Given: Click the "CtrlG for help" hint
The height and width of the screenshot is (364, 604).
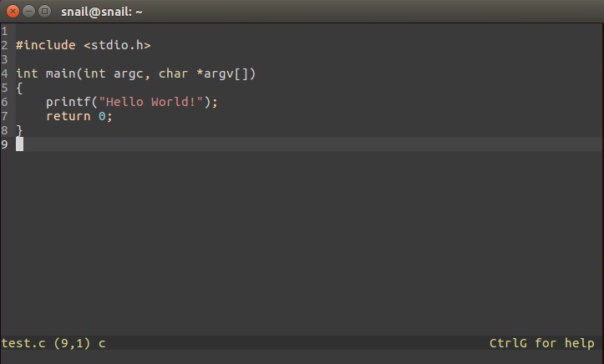Looking at the screenshot, I should tap(541, 343).
